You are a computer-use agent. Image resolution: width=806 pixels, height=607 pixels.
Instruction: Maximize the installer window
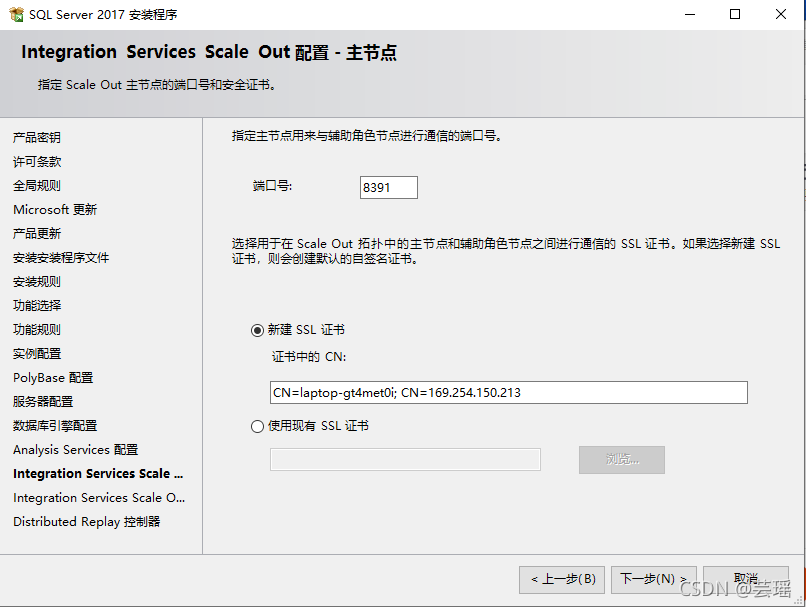tap(735, 14)
